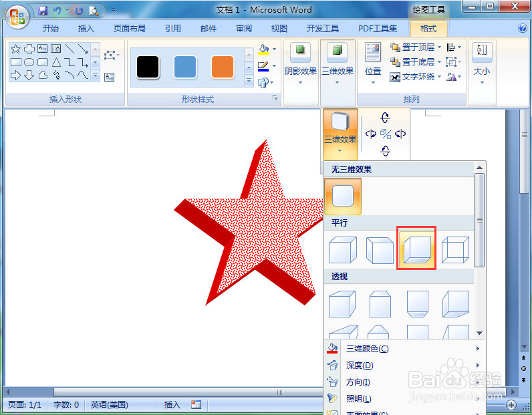Pick the cross shape in shapes gallery
The width and height of the screenshot is (532, 415).
(x=29, y=49)
